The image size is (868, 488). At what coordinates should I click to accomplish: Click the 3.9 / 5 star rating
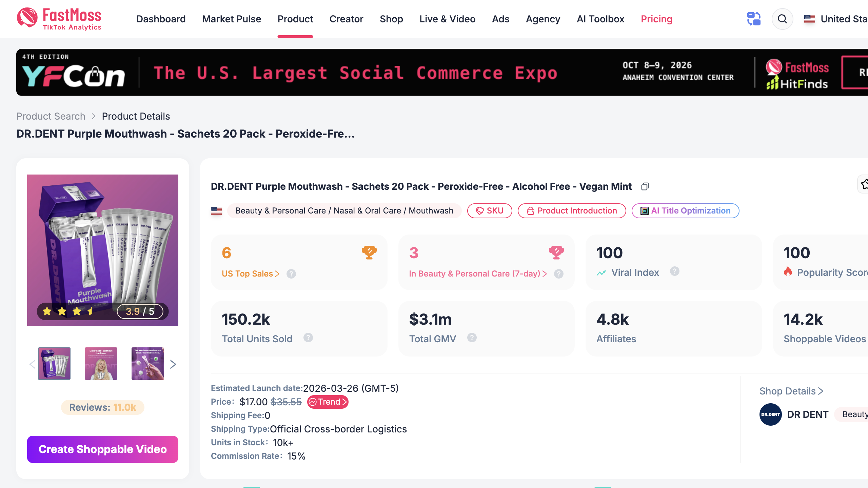pos(103,311)
